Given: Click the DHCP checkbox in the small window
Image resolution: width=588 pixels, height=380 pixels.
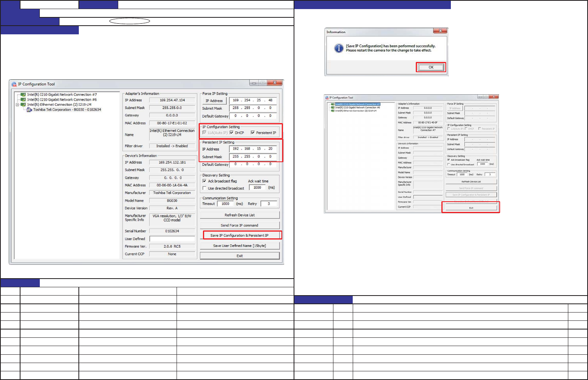Looking at the screenshot, I should click(466, 129).
